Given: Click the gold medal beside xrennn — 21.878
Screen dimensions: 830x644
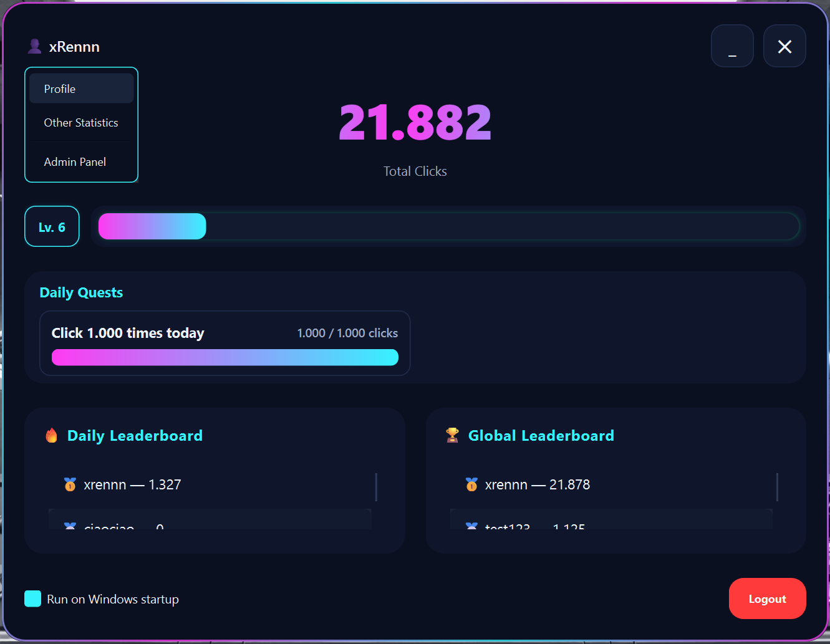Looking at the screenshot, I should point(471,484).
